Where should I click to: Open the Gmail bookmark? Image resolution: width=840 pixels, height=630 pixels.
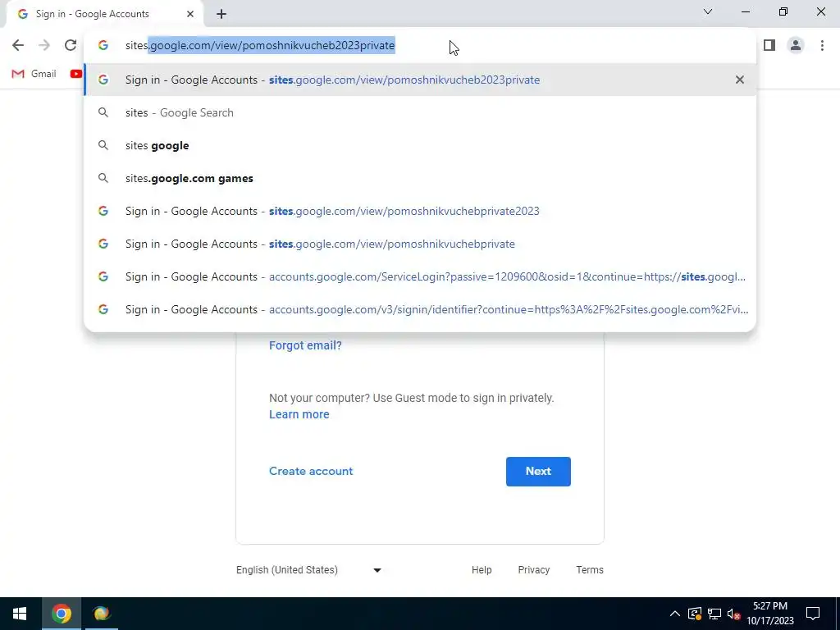click(x=34, y=74)
